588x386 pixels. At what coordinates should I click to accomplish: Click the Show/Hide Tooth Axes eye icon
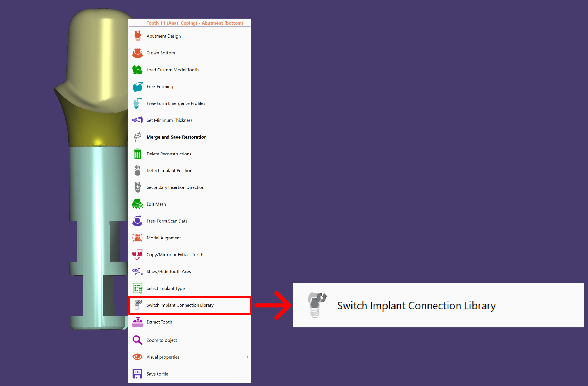point(138,271)
